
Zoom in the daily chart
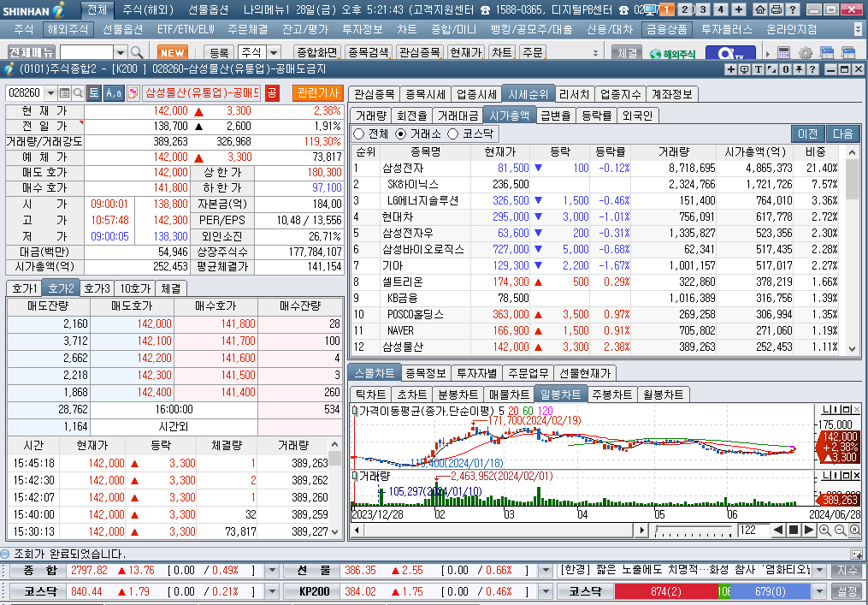825,531
